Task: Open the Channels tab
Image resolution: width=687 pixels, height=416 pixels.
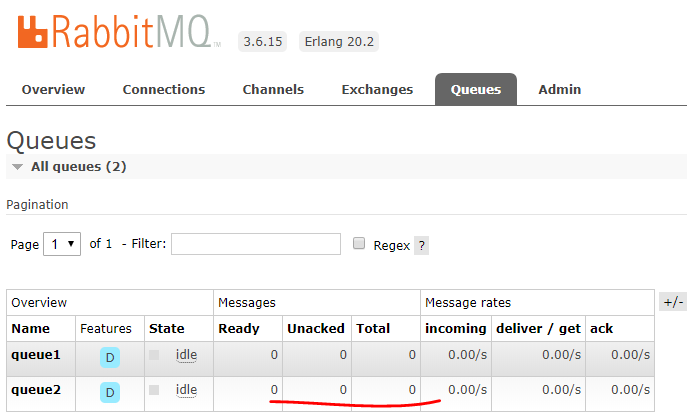Action: (273, 89)
